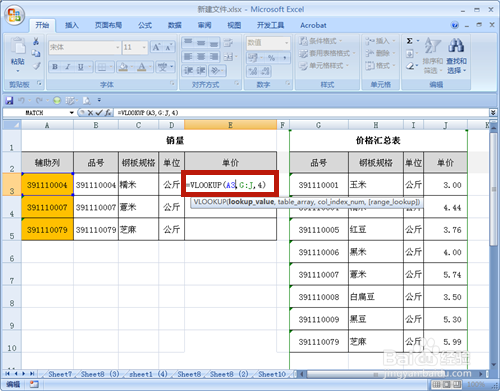
Task: Switch to the 数据 (Data) tab
Action: pos(174,25)
